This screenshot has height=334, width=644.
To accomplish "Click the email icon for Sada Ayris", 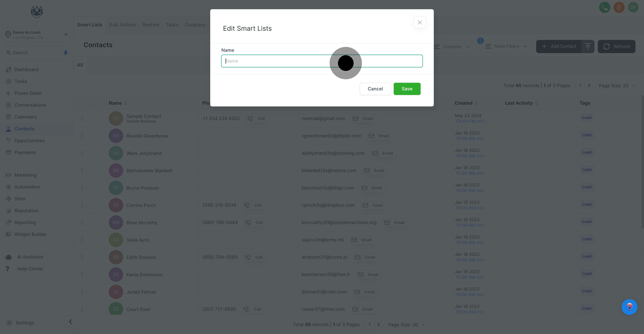I will (x=354, y=240).
